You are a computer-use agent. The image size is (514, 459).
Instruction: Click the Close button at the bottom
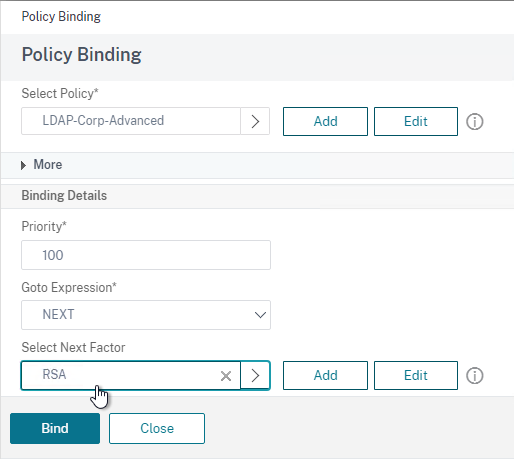[157, 428]
